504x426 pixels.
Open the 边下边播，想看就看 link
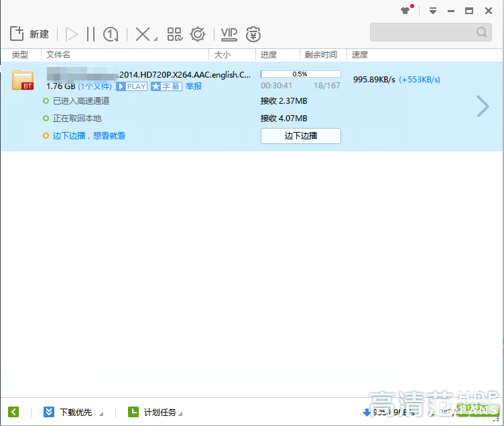tap(89, 135)
